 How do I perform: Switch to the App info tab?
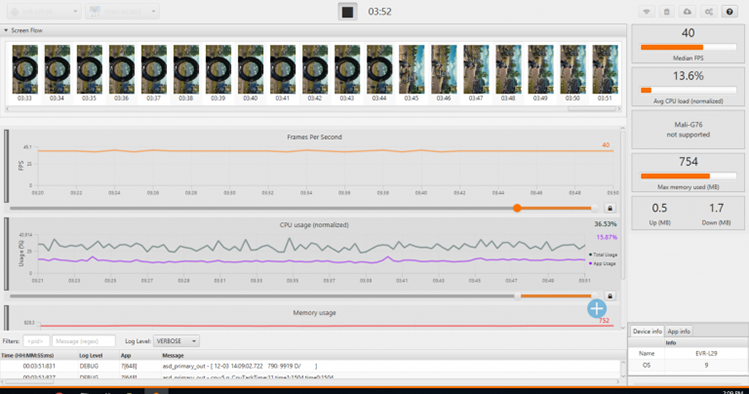[x=678, y=331]
